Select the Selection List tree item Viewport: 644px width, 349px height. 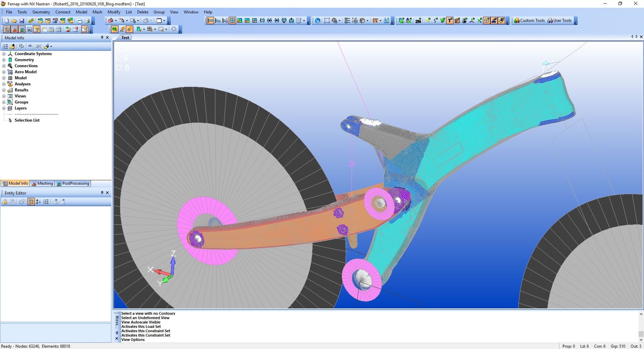click(27, 120)
